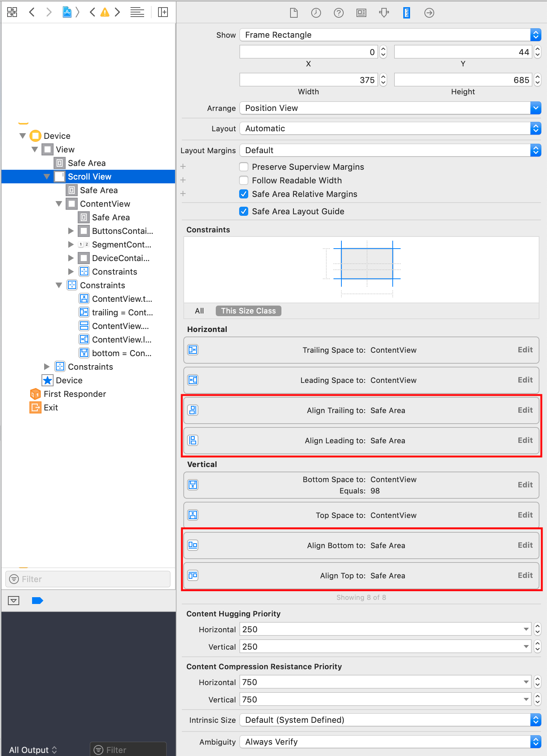Expand DeviceContainer disclosure triangle
The height and width of the screenshot is (756, 547).
(71, 258)
